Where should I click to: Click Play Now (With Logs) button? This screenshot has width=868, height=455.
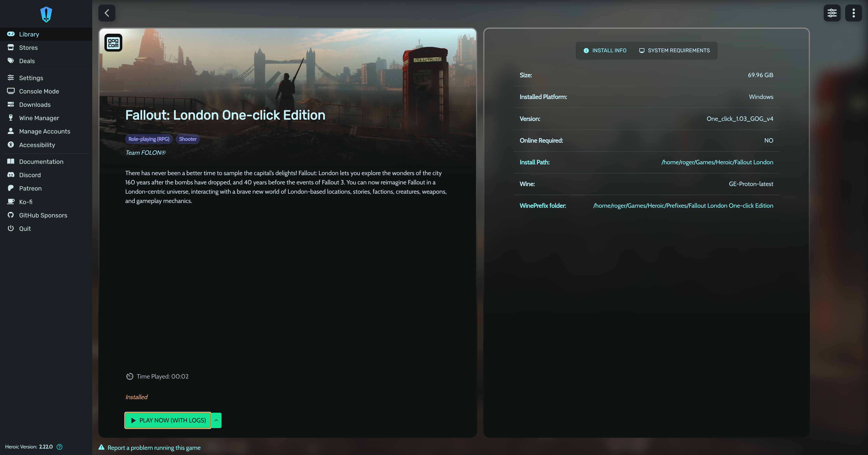point(168,420)
